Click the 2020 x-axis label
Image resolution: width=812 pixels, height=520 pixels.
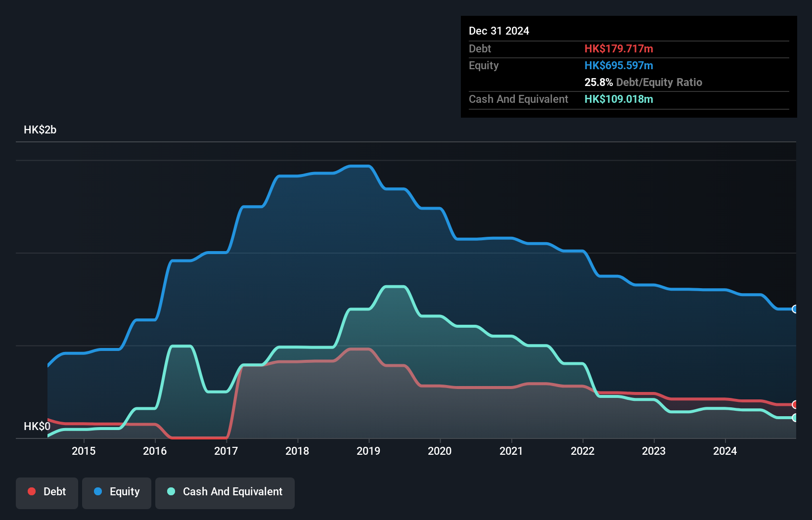coord(440,451)
